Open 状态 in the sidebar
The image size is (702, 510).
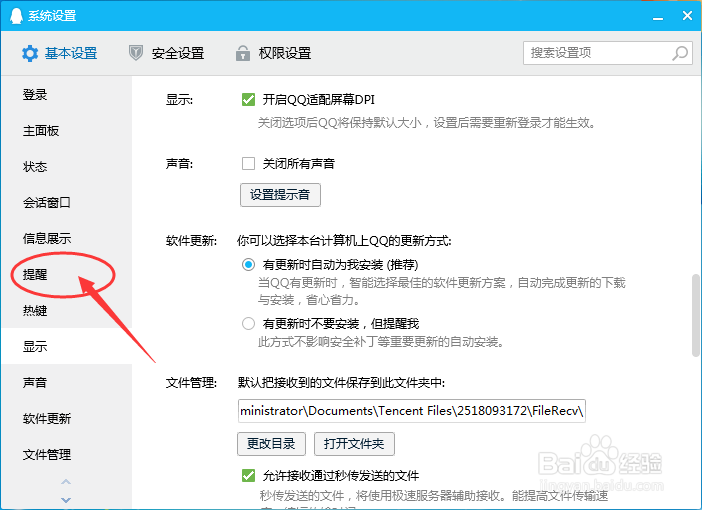[67, 167]
